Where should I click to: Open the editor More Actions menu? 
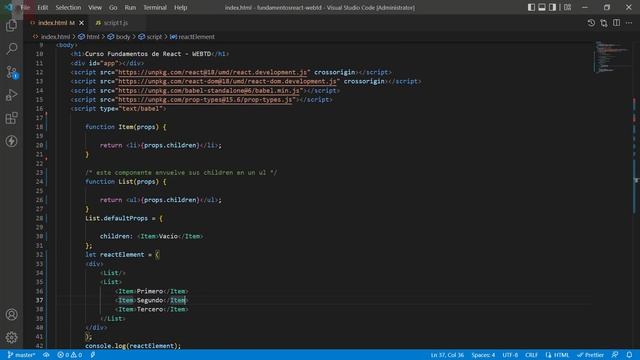[629, 23]
